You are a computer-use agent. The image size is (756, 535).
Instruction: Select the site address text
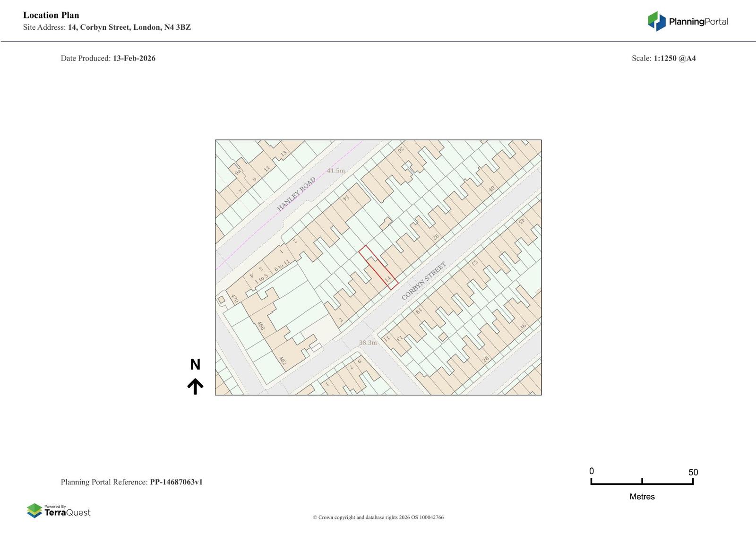pyautogui.click(x=129, y=27)
